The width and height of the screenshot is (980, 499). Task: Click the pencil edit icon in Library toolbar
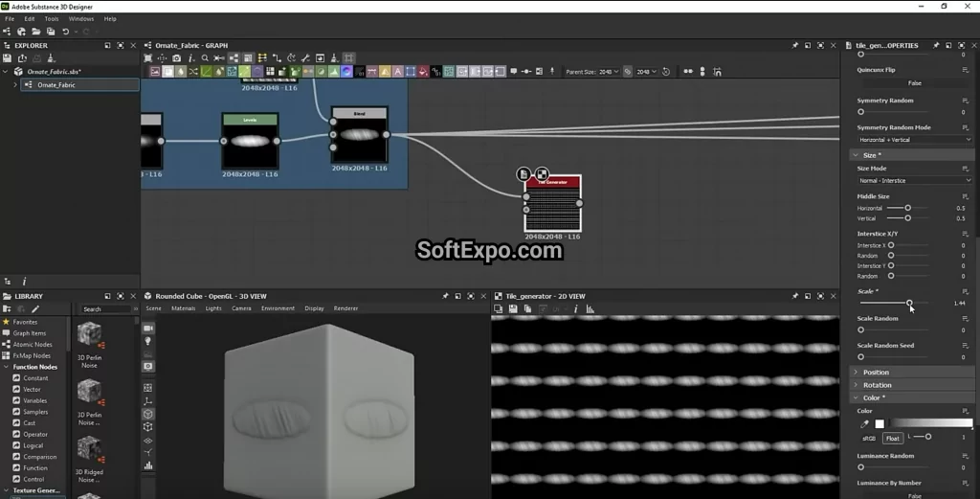(x=35, y=309)
